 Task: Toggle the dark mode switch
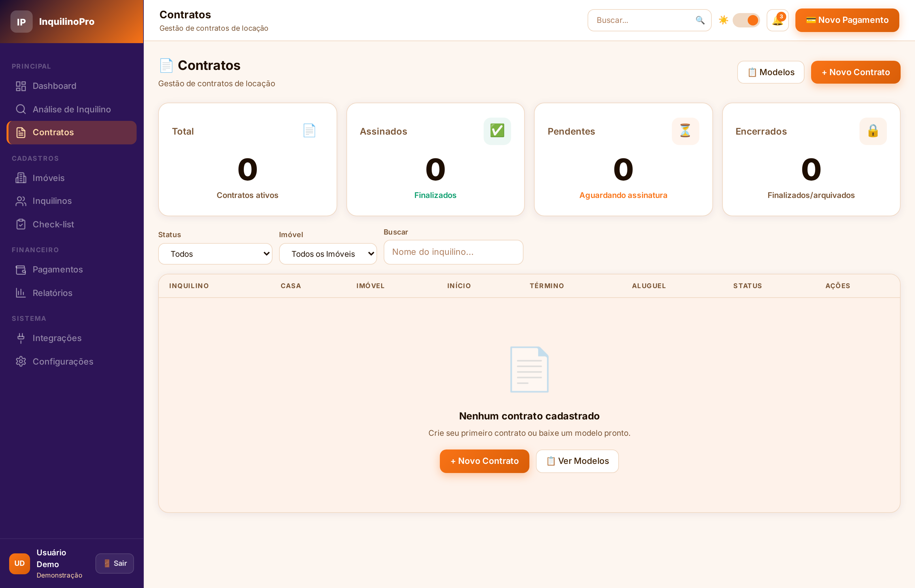[x=746, y=20]
